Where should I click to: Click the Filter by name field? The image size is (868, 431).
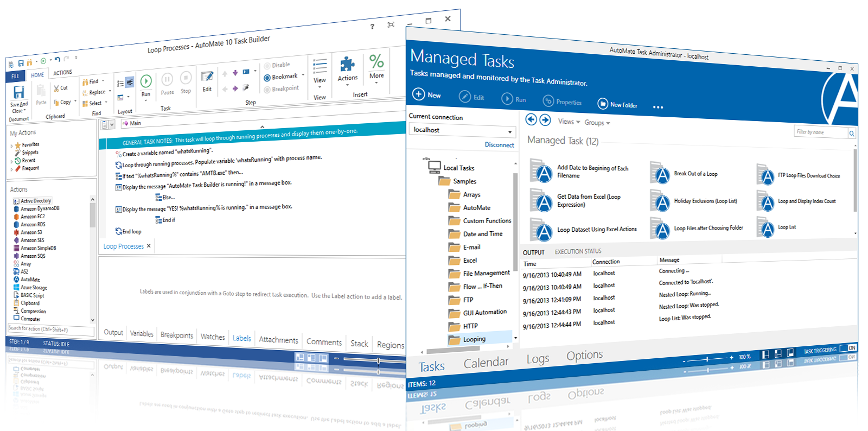point(820,132)
